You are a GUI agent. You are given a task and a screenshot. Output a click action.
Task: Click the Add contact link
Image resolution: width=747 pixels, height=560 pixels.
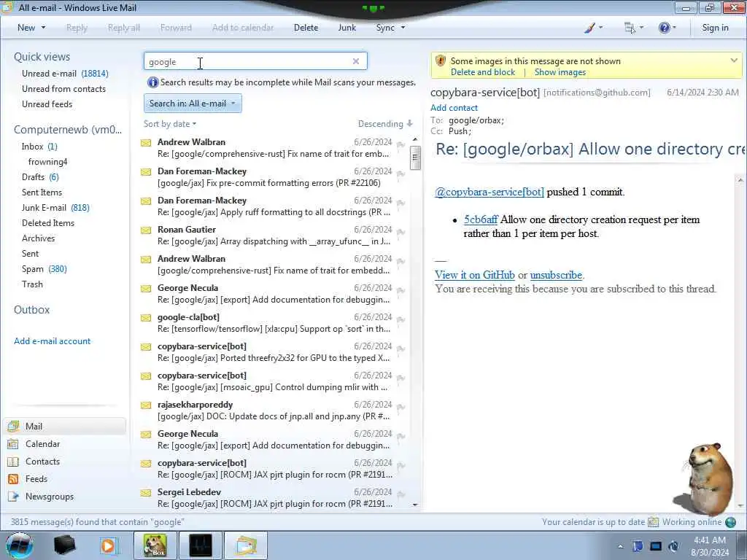pyautogui.click(x=454, y=108)
